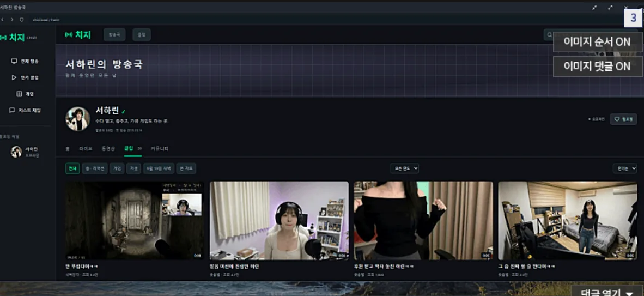The height and width of the screenshot is (296, 644).
Task: Click the magnifier icon in the search box
Action: click(x=549, y=35)
